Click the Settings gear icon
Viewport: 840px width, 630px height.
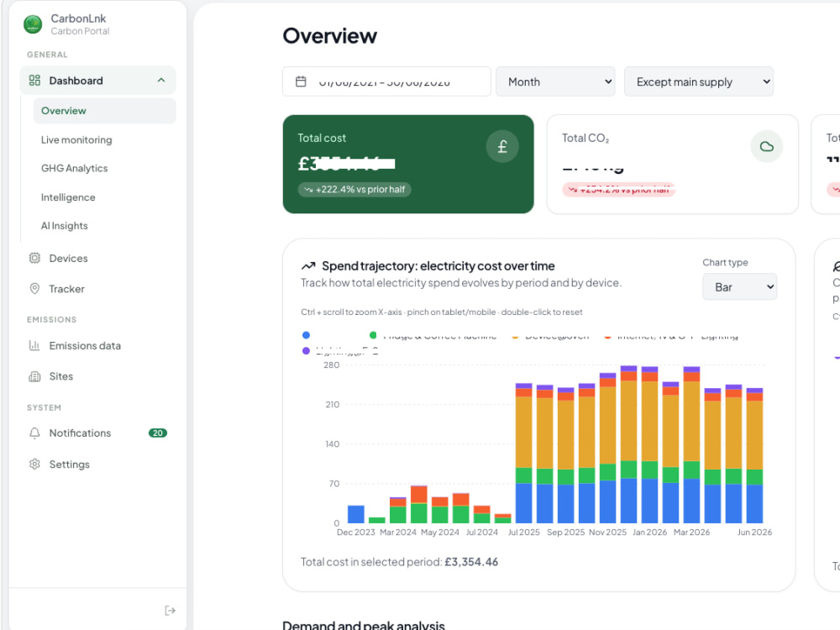tap(34, 464)
